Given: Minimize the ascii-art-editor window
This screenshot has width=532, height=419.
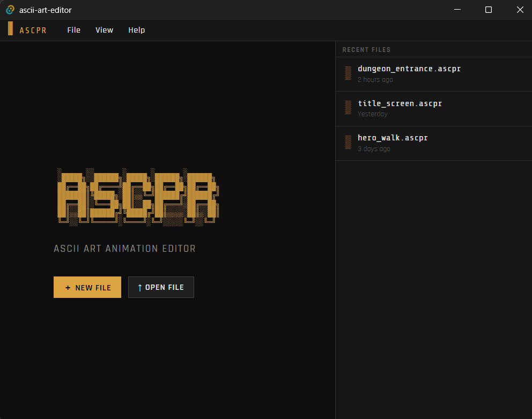Looking at the screenshot, I should [x=457, y=10].
